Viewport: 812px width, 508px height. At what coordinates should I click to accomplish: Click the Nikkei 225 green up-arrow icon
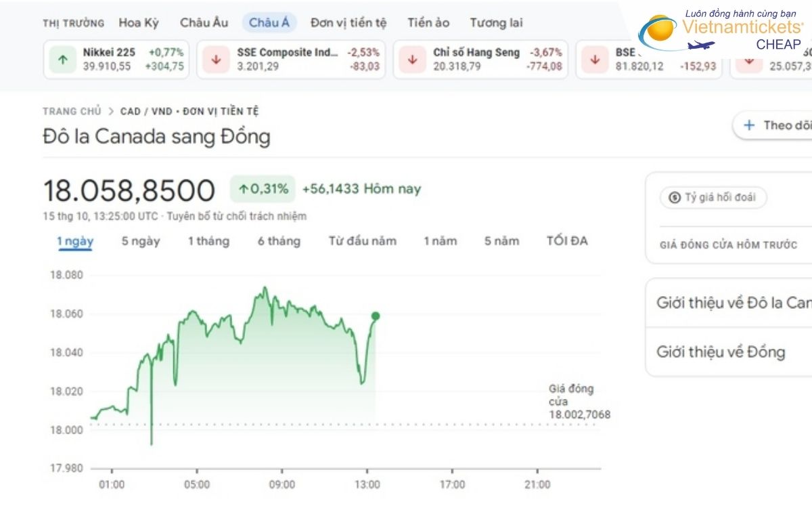(63, 60)
